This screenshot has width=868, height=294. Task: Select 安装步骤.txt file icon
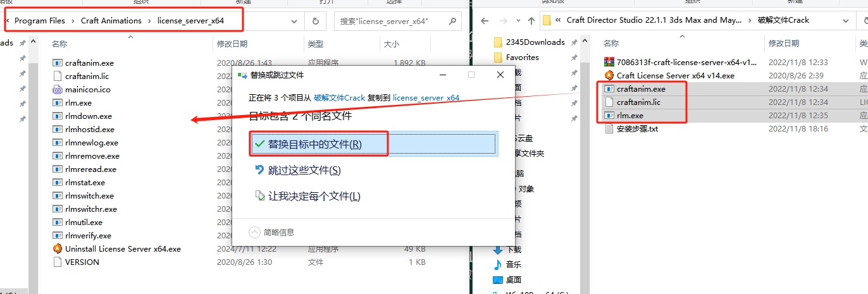(x=609, y=128)
